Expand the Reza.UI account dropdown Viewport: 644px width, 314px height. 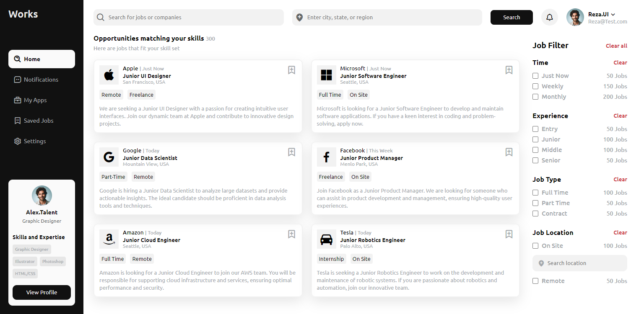pyautogui.click(x=613, y=15)
